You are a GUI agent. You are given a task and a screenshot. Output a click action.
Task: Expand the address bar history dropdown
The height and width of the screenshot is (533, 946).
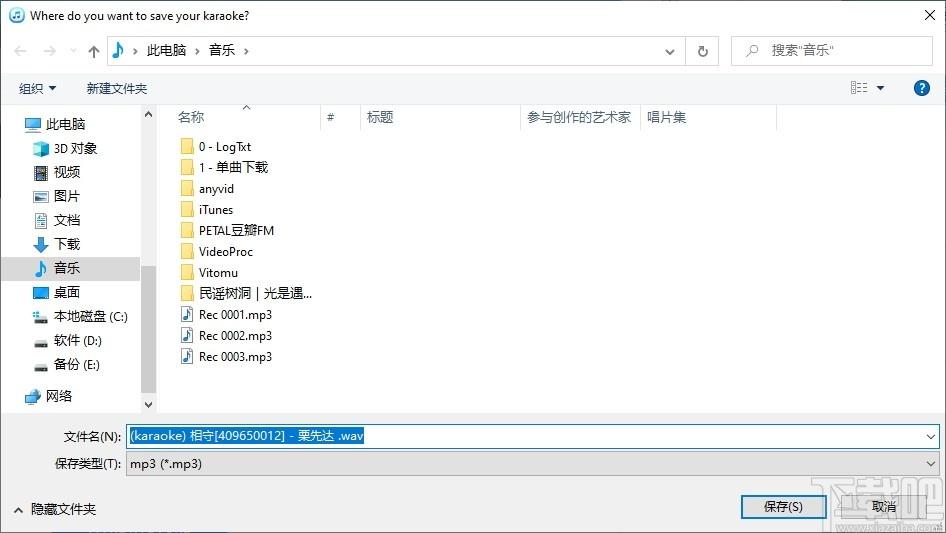point(670,51)
